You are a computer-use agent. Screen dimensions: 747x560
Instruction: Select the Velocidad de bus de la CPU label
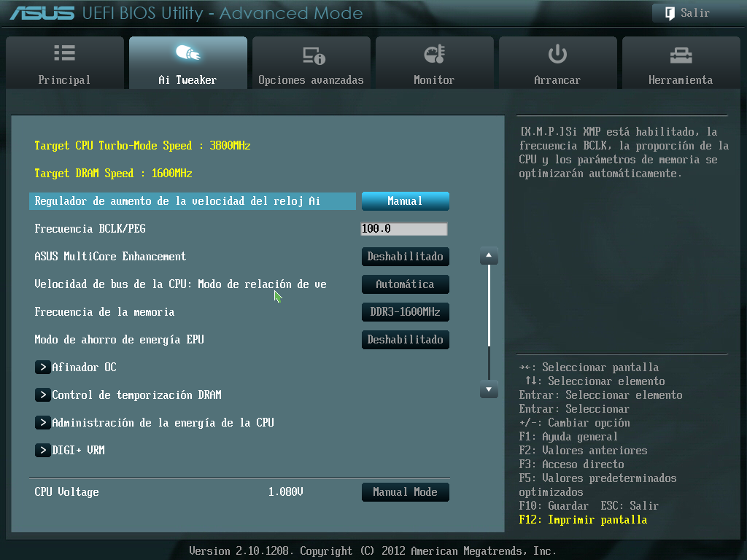pyautogui.click(x=181, y=284)
